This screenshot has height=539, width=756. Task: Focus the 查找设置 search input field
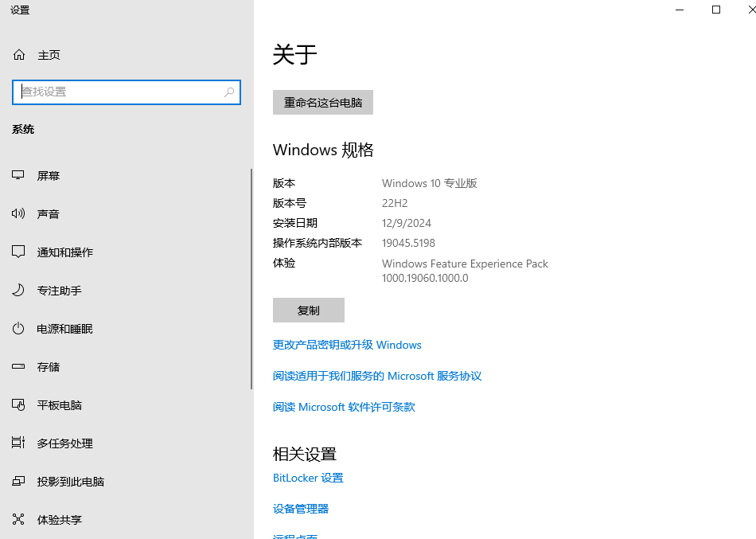pos(119,92)
